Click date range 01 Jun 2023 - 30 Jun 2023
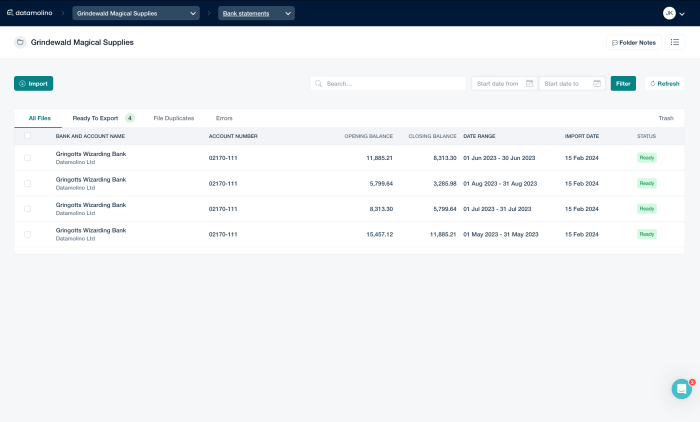The width and height of the screenshot is (700, 422). [x=499, y=158]
